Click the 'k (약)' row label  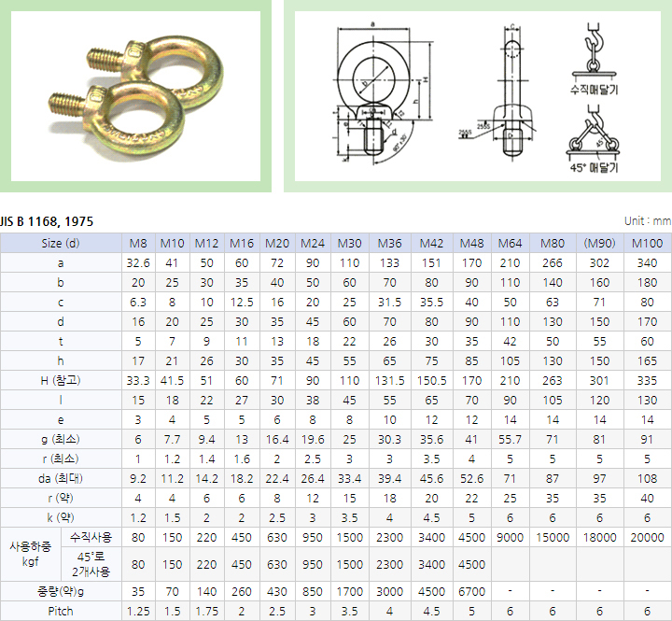tap(61, 517)
